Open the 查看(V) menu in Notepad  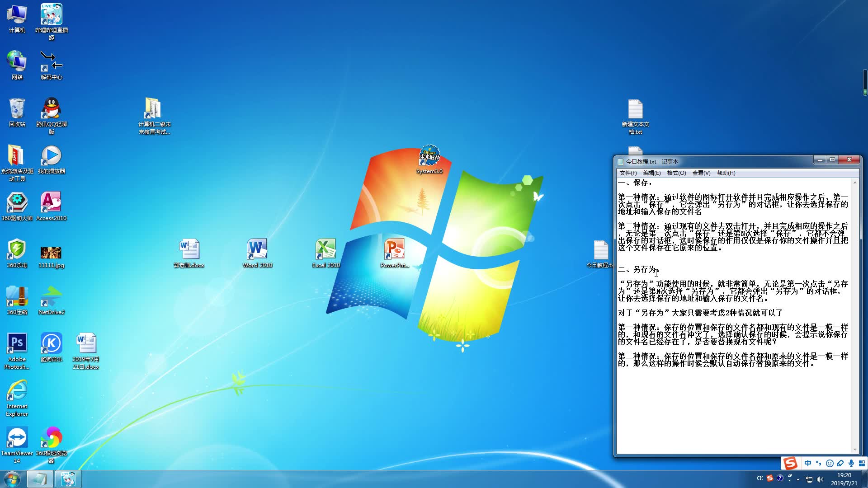coord(701,173)
